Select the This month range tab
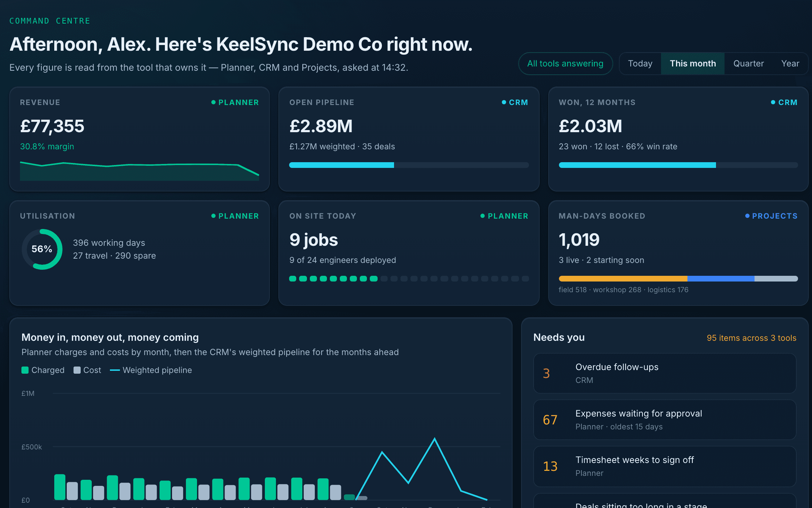Image resolution: width=812 pixels, height=508 pixels. pyautogui.click(x=693, y=64)
